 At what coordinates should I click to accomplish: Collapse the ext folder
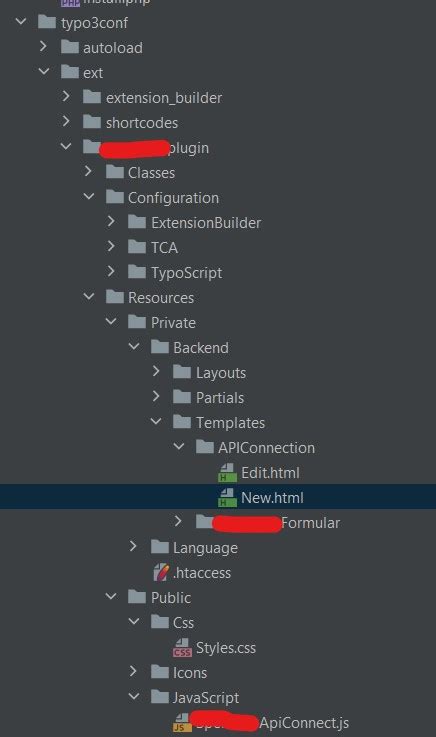pyautogui.click(x=44, y=72)
